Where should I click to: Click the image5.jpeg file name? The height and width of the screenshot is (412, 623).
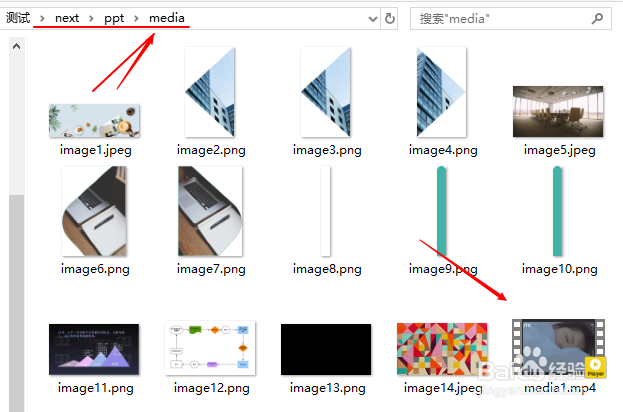[x=559, y=150]
